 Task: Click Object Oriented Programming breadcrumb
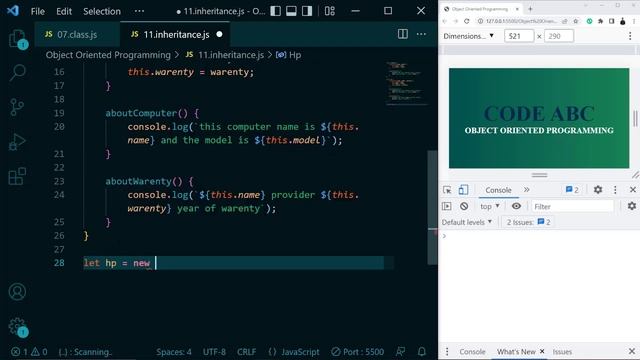click(x=108, y=55)
